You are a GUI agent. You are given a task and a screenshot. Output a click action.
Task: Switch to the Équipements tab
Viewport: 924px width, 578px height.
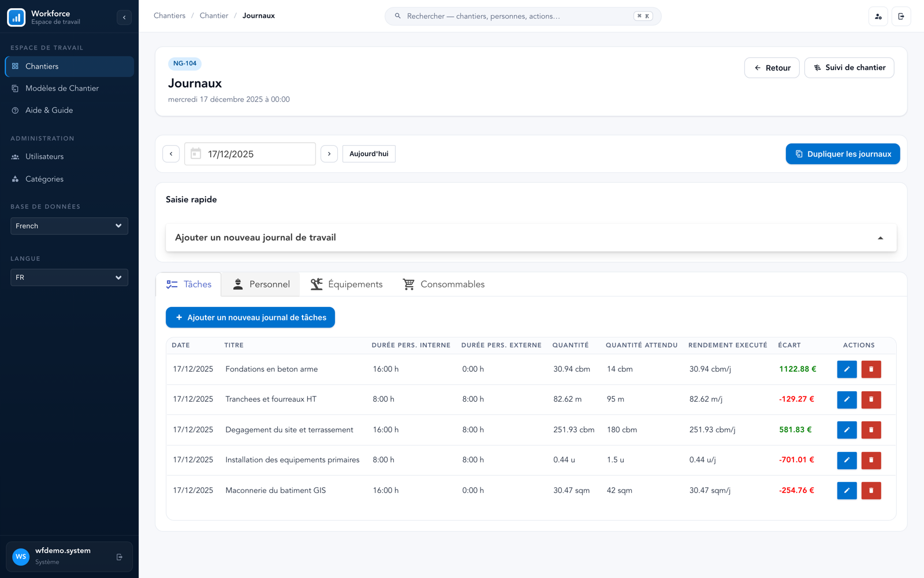[346, 284]
